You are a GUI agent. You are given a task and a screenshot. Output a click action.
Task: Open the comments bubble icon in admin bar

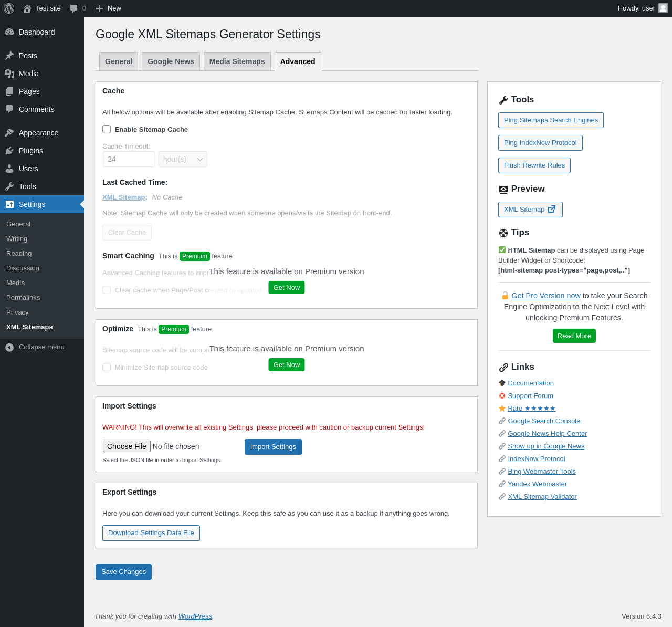coord(74,8)
